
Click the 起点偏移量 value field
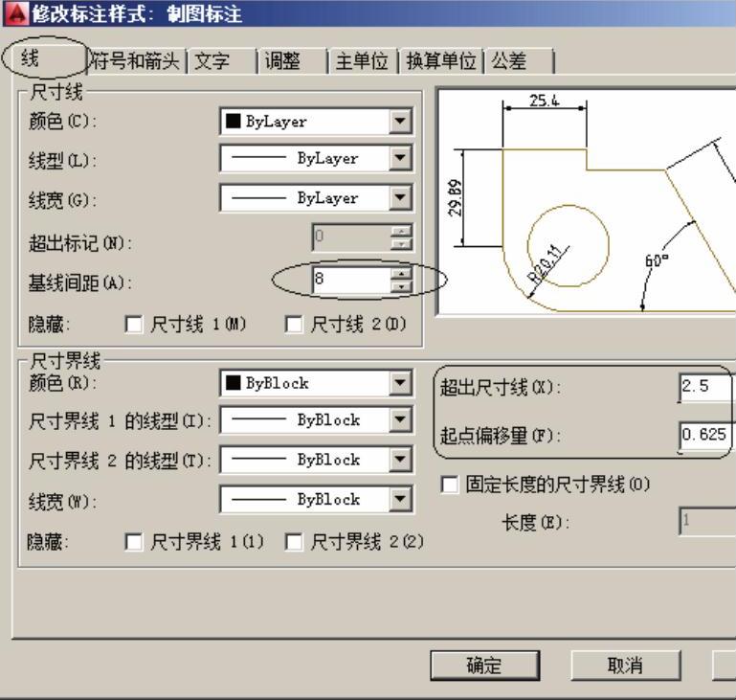coord(705,435)
